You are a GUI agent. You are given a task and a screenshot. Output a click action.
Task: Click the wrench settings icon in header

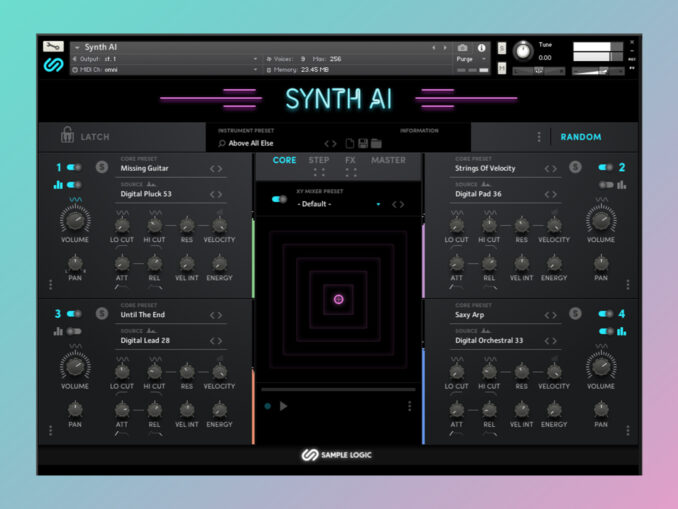click(x=53, y=46)
